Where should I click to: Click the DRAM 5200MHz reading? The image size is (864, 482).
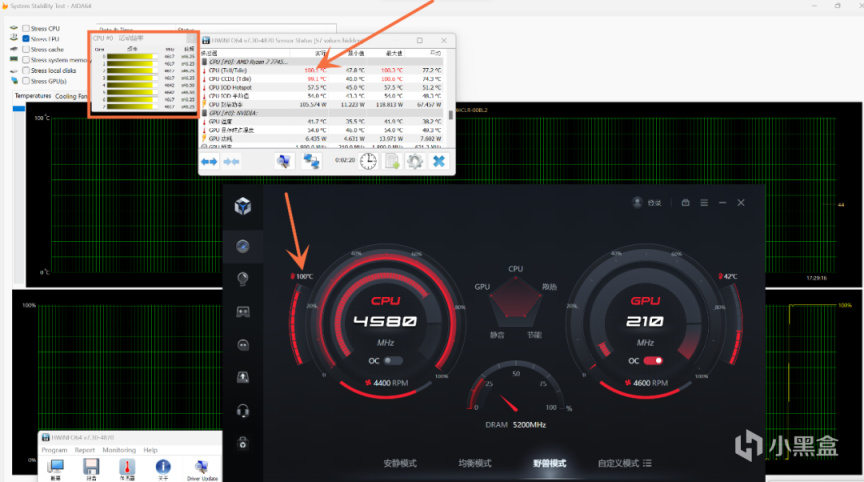(x=515, y=425)
